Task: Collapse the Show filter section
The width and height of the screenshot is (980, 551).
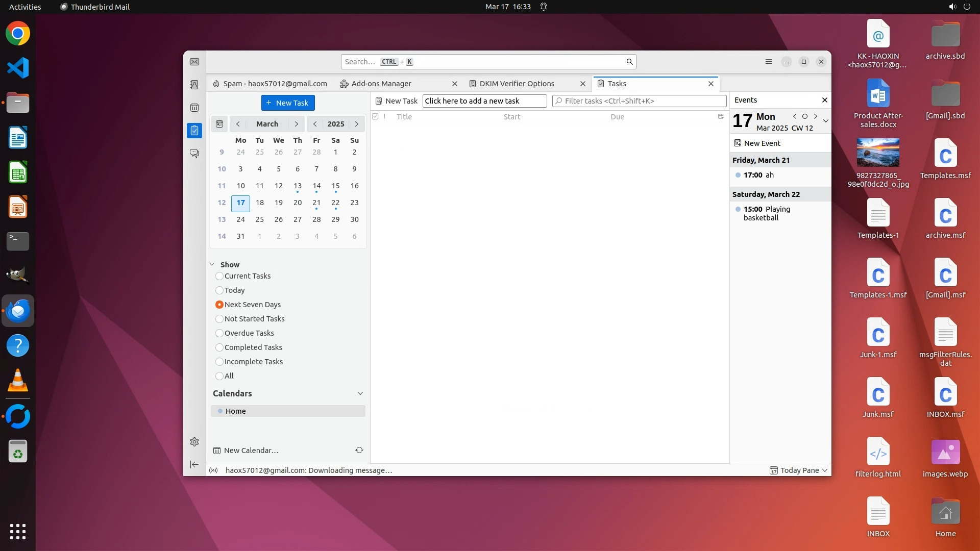Action: (x=212, y=264)
